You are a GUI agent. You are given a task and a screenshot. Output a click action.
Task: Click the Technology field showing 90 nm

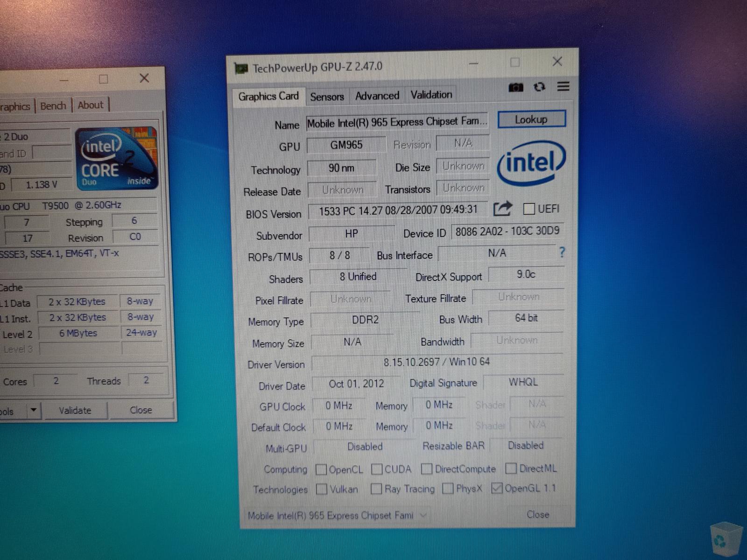[341, 168]
